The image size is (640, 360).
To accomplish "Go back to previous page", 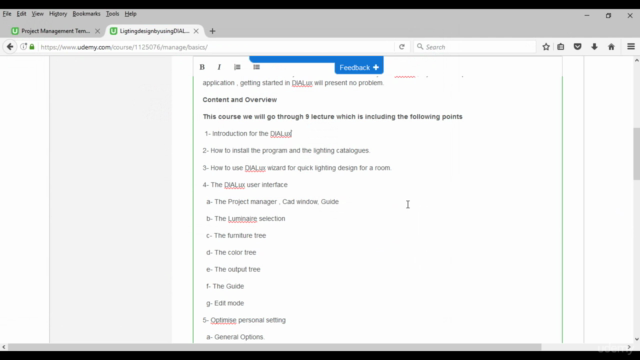I will click(x=10, y=47).
